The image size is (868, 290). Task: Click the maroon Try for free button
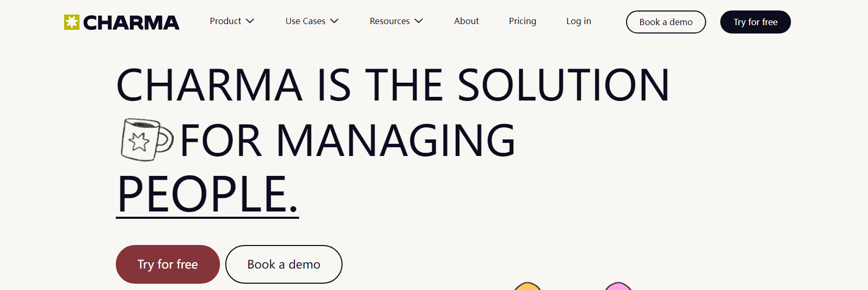(168, 264)
